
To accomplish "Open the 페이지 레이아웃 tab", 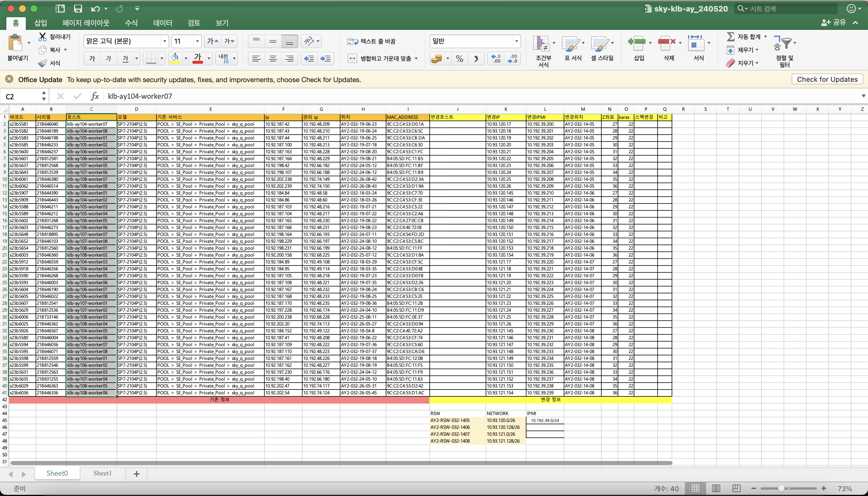I will point(86,23).
